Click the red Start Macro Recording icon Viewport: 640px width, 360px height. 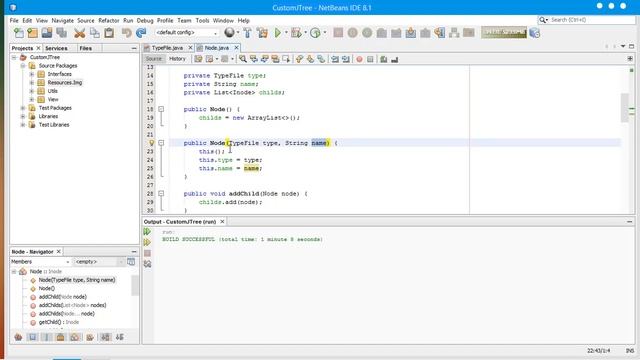[x=359, y=59]
